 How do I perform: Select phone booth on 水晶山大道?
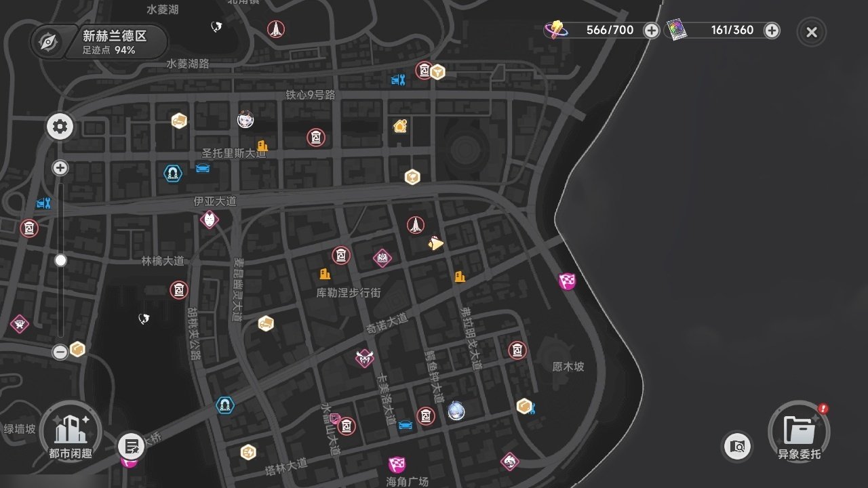[347, 426]
